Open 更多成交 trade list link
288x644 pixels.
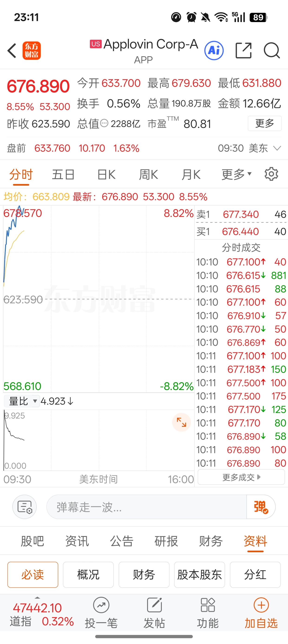(241, 477)
